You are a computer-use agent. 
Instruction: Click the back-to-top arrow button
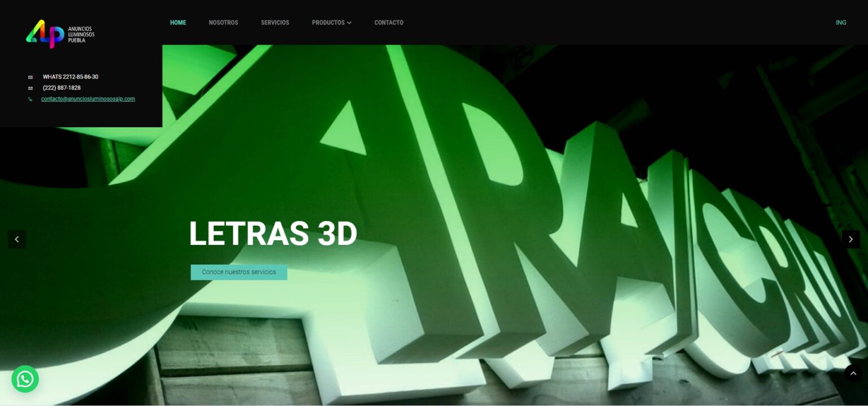(853, 373)
